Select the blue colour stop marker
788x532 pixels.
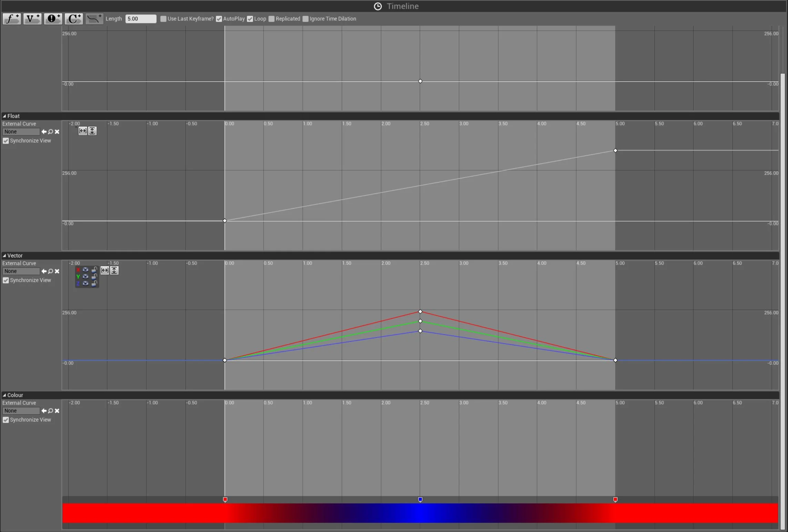click(x=420, y=499)
